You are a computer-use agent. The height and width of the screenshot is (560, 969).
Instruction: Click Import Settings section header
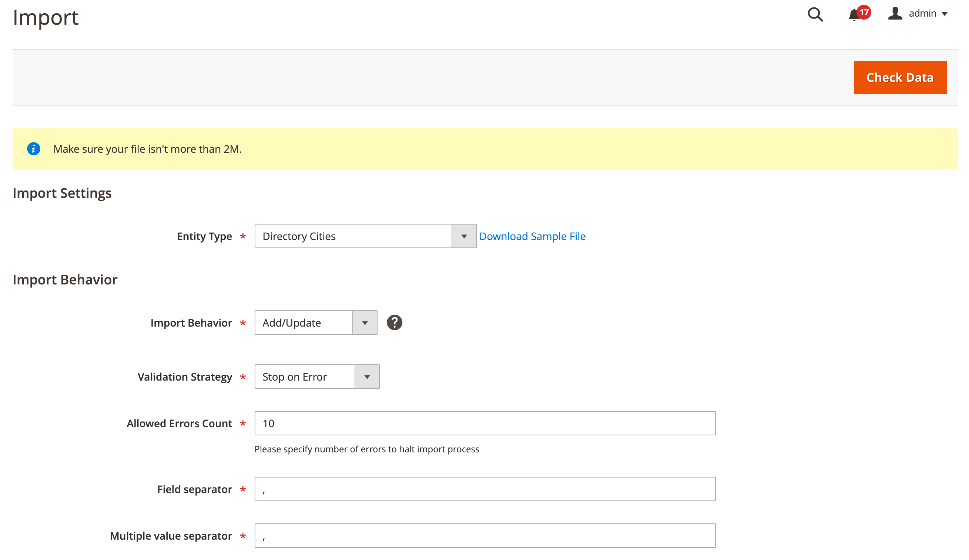pos(62,193)
